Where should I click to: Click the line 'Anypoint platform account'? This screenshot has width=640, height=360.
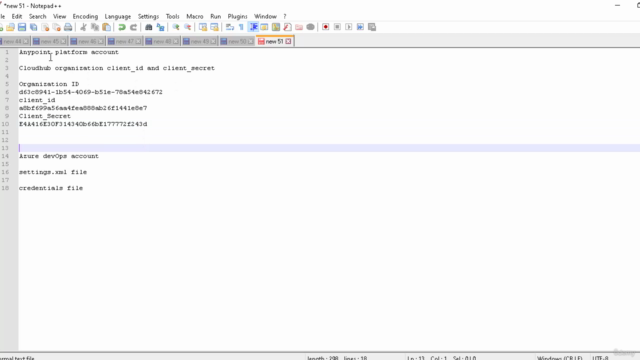pyautogui.click(x=69, y=52)
